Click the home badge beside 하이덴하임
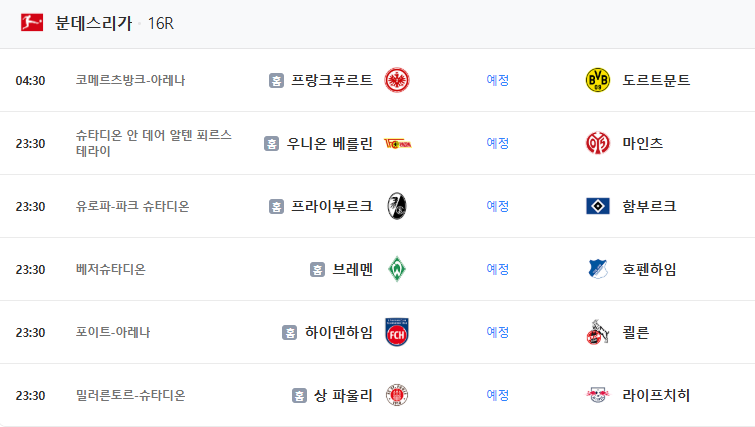Screen dimensions: 755x427 click(x=289, y=332)
